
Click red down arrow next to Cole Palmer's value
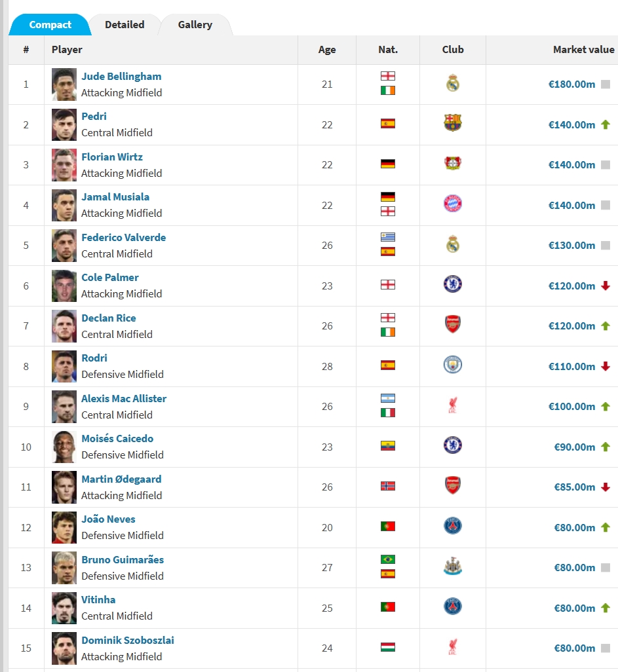pos(606,286)
